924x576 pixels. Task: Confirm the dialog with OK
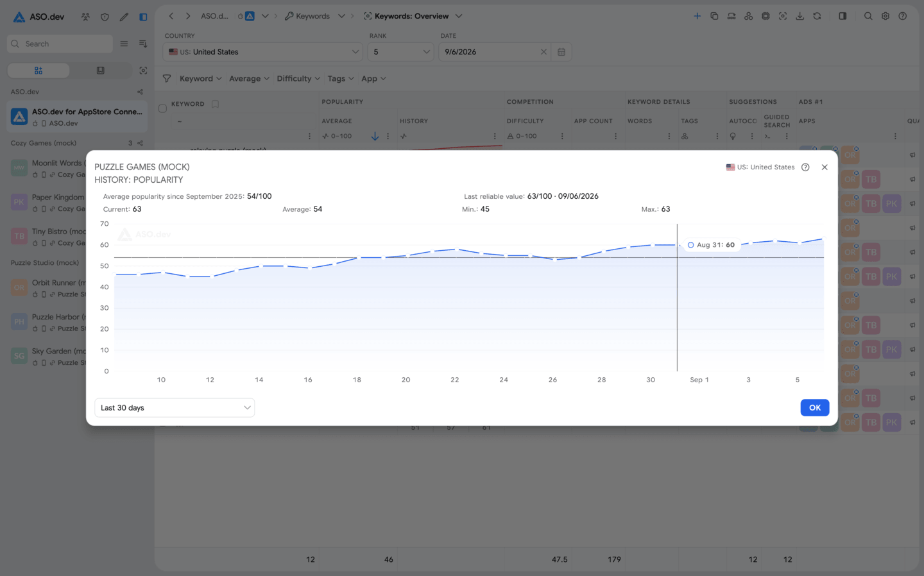(815, 408)
